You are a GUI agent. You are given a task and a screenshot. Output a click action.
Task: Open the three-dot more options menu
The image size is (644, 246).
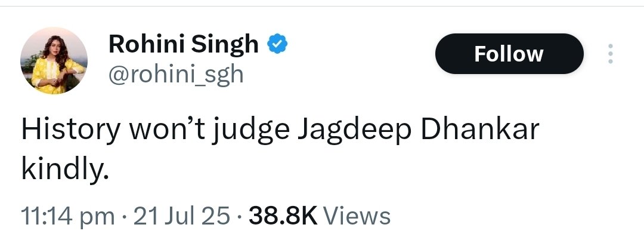(x=611, y=54)
